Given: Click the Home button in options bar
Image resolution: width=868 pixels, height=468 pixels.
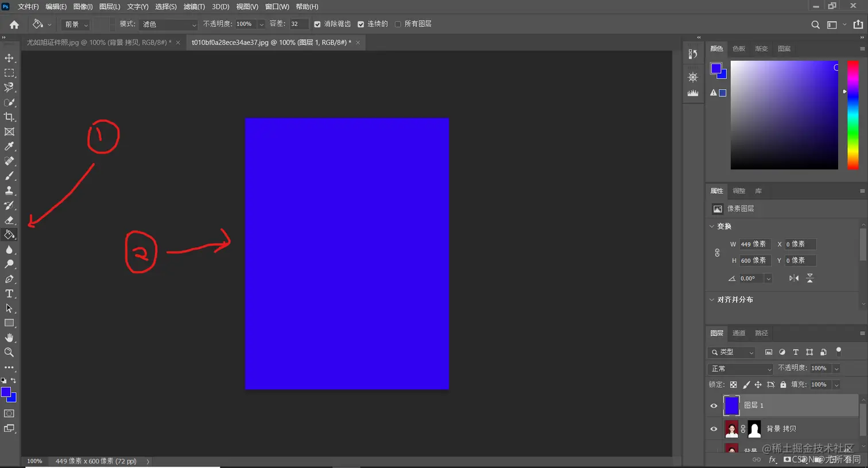Looking at the screenshot, I should (14, 25).
